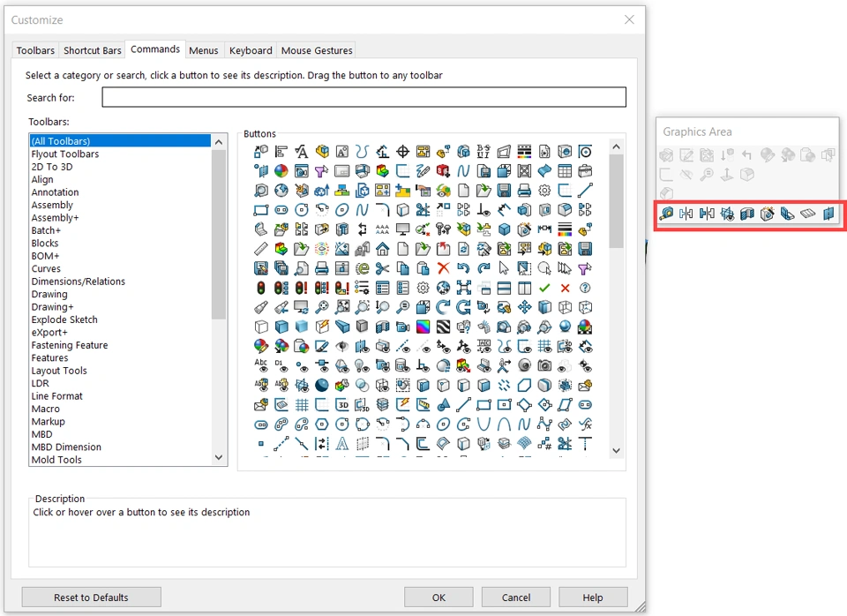Switch to the Shortcut Bars tab
The height and width of the screenshot is (616, 847).
coord(93,50)
